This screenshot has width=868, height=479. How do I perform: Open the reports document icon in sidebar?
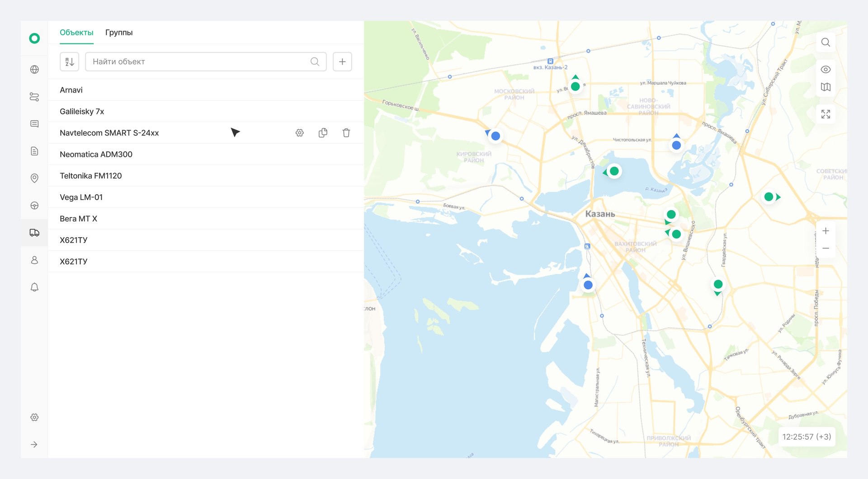coord(34,151)
